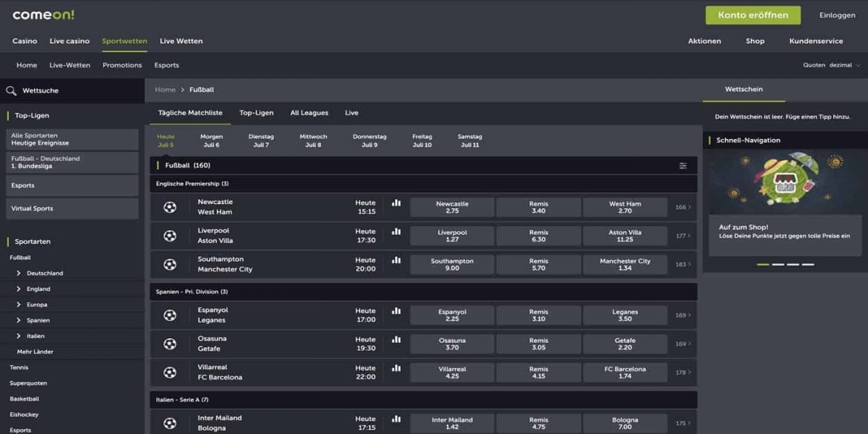Open the Quoten dezimal dropdown
This screenshot has height=434, width=868.
click(x=832, y=65)
